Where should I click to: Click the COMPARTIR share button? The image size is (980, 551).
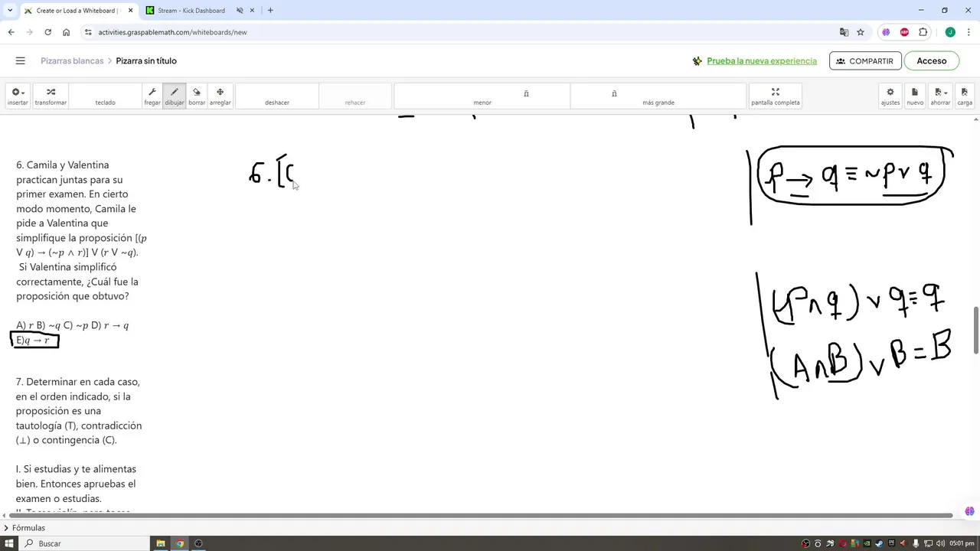865,60
